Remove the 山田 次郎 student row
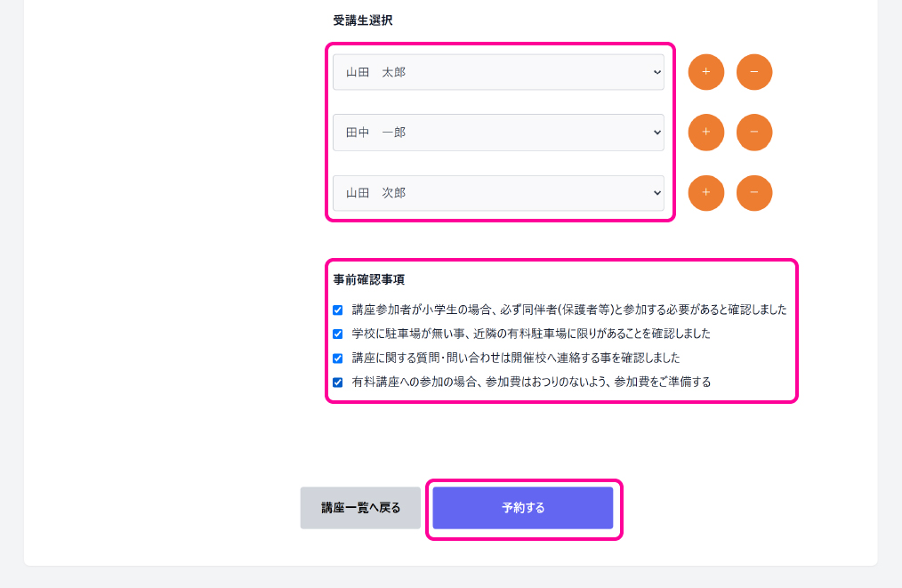Screen dimensions: 902x588 tap(754, 193)
